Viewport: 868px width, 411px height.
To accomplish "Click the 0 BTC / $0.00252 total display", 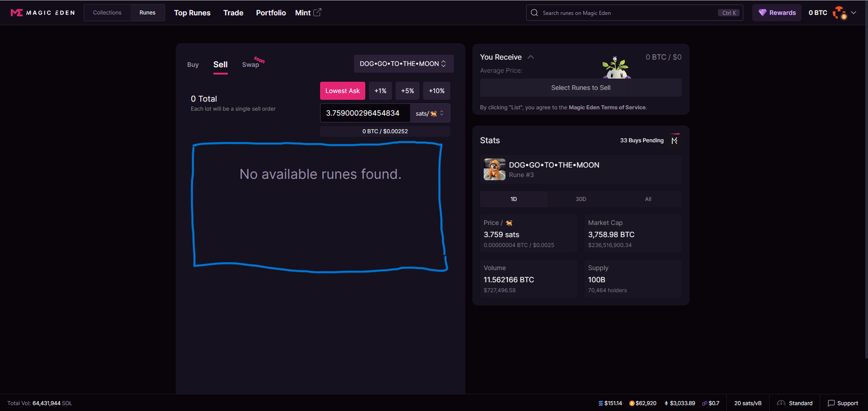I will point(385,131).
